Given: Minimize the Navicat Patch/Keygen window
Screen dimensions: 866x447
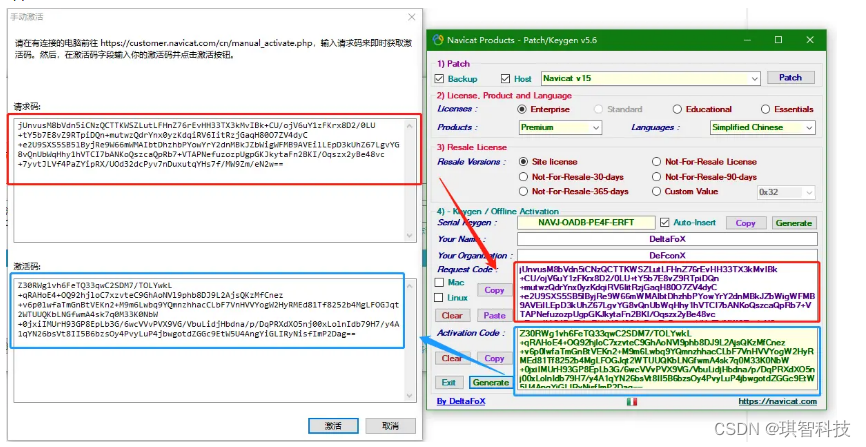Looking at the screenshot, I should point(747,40).
